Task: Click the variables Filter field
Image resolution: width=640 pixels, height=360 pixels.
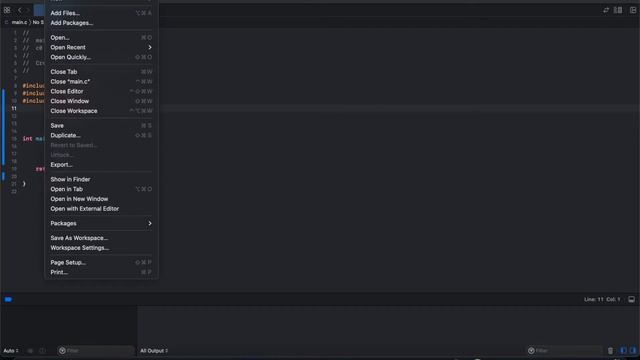Action: [96, 351]
